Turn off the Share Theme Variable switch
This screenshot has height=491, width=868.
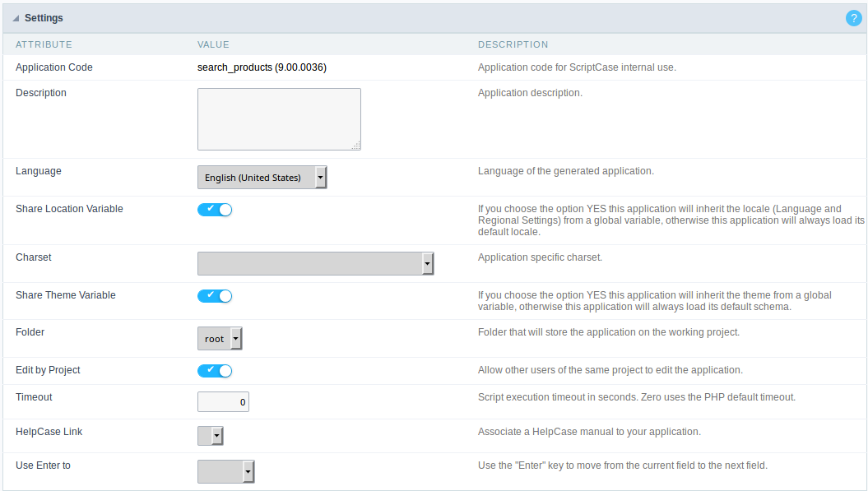(x=215, y=295)
